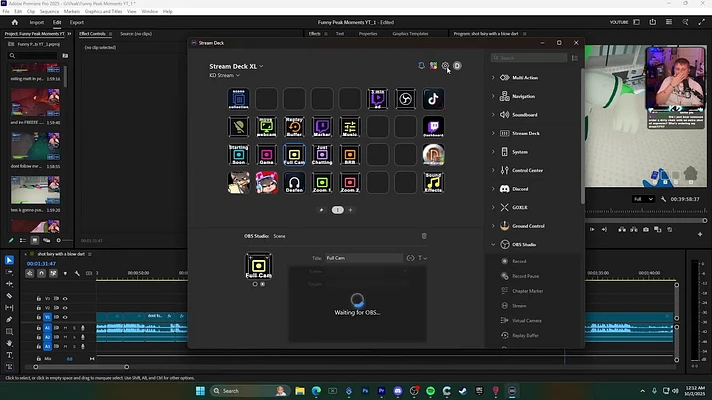The image size is (712, 400).
Task: Select the webcam monitor key
Action: click(x=267, y=127)
